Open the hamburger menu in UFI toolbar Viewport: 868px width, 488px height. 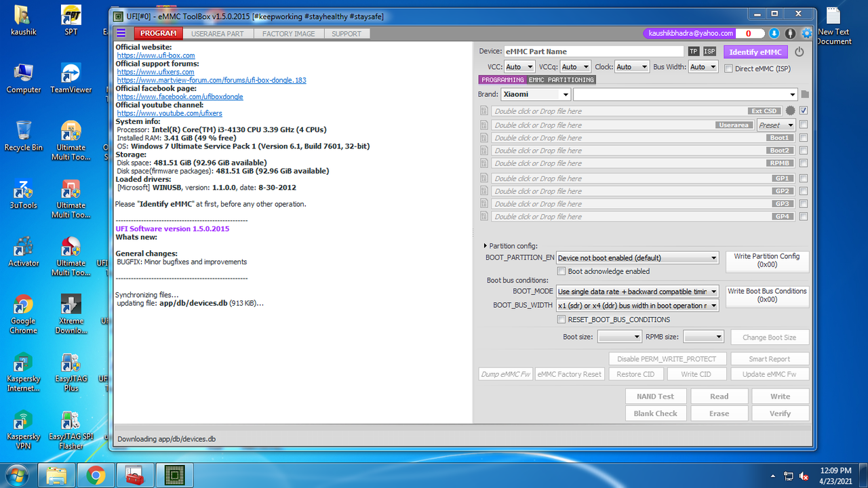click(121, 33)
